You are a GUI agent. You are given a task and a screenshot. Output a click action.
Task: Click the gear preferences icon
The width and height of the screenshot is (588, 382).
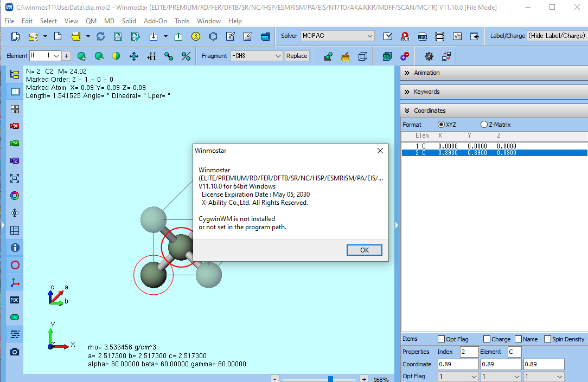click(429, 56)
